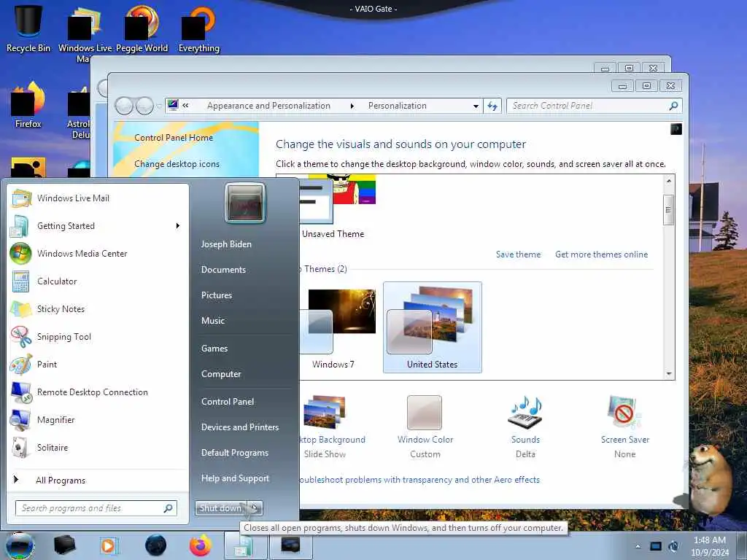Select the United States theme

(432, 327)
